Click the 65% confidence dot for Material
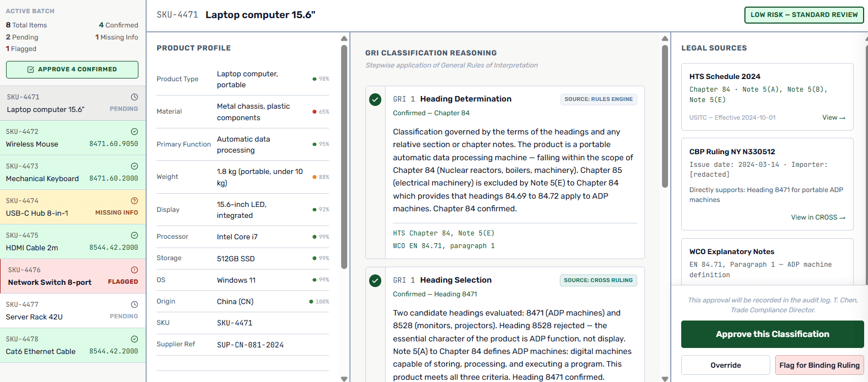The image size is (868, 382). point(314,112)
